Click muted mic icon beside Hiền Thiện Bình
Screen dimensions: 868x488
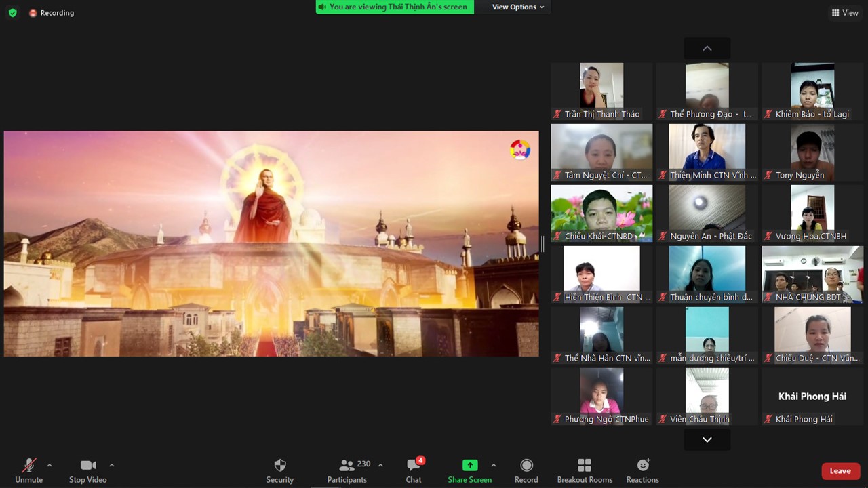(x=557, y=297)
